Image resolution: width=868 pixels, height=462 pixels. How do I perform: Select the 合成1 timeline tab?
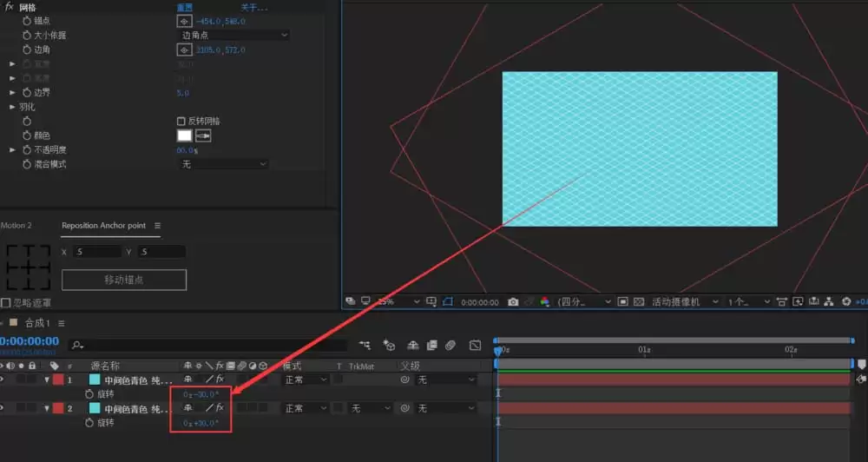tap(37, 323)
